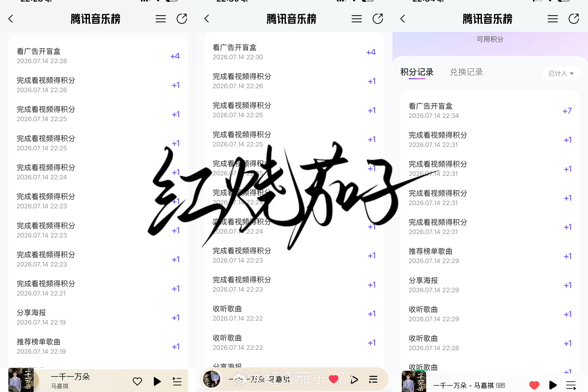Tap 一千一万朵 - 马嘉祺 title in right player
This screenshot has width=588, height=392.
463,385
